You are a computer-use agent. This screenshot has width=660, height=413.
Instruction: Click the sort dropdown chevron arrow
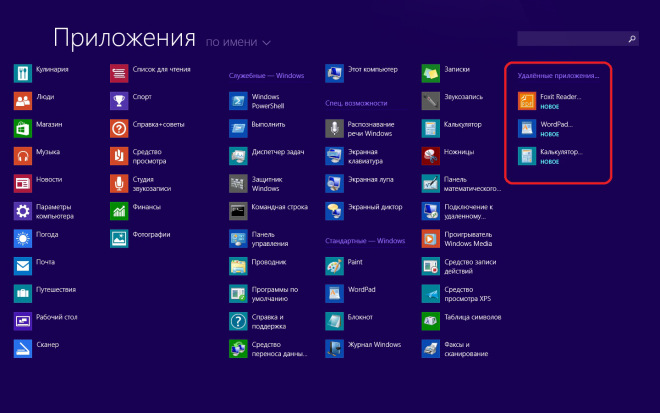(266, 44)
